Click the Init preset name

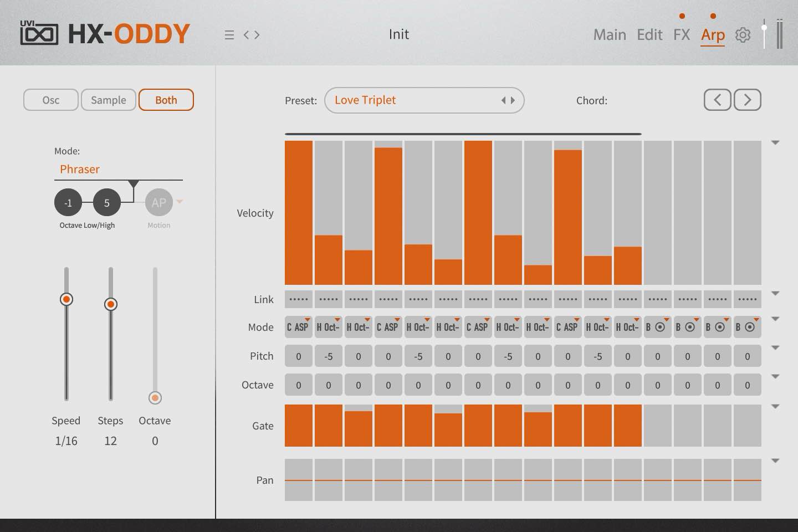click(x=399, y=34)
